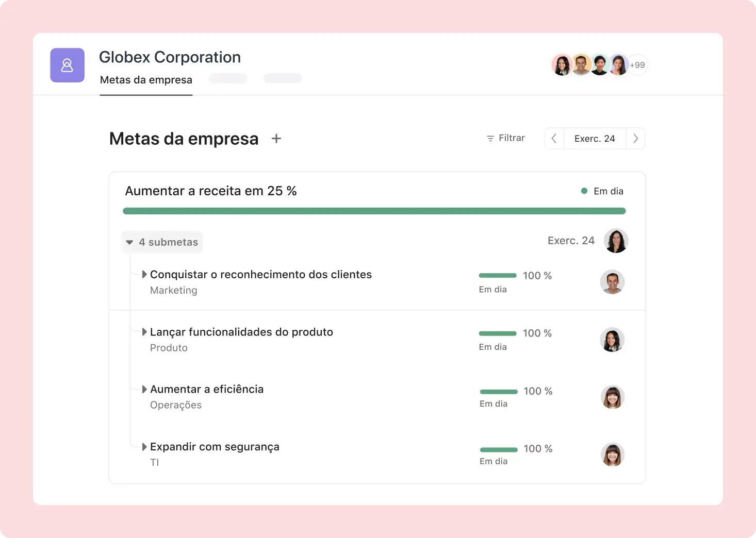The image size is (756, 538).
Task: Click the second member avatar in the header
Action: coord(581,65)
